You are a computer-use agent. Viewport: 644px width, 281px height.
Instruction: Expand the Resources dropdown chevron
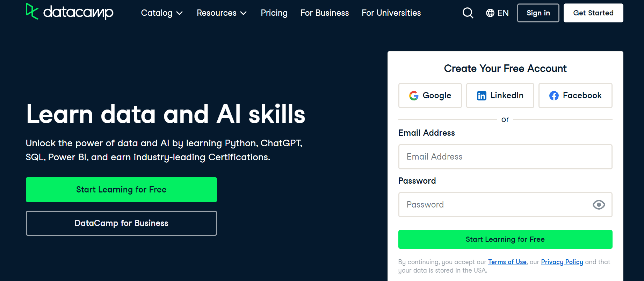[244, 13]
